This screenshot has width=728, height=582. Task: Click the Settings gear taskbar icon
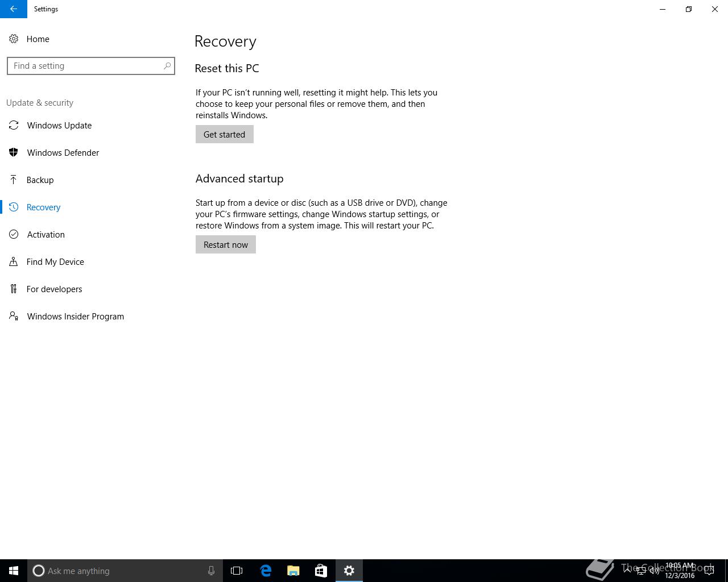pos(349,571)
